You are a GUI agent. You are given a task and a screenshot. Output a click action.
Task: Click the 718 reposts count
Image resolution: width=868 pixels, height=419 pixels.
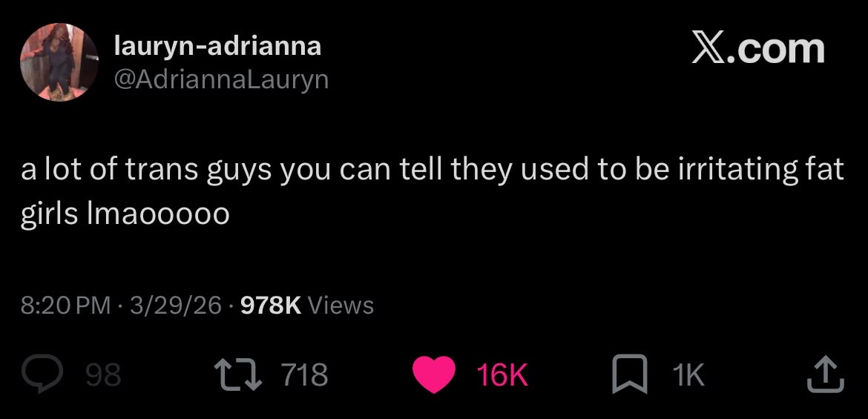(305, 375)
